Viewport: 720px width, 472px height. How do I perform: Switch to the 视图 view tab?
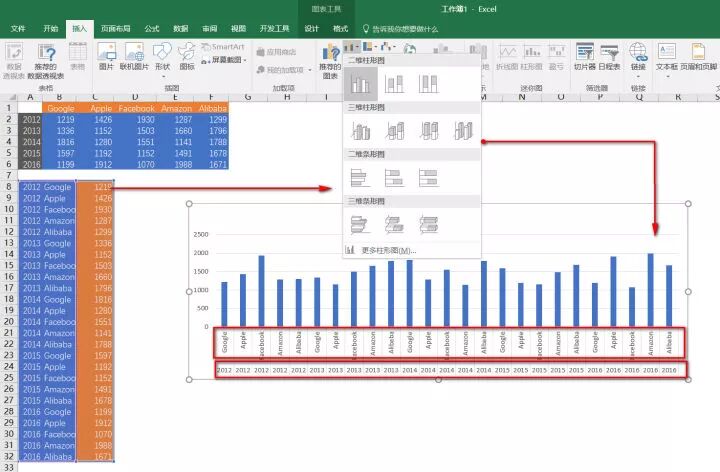(238, 28)
